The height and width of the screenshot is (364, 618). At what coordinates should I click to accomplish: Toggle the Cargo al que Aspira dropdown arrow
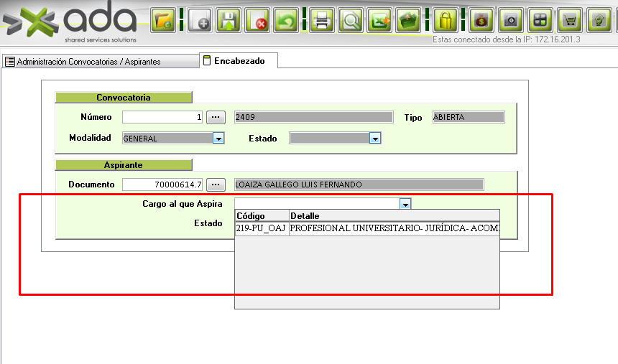coord(405,205)
